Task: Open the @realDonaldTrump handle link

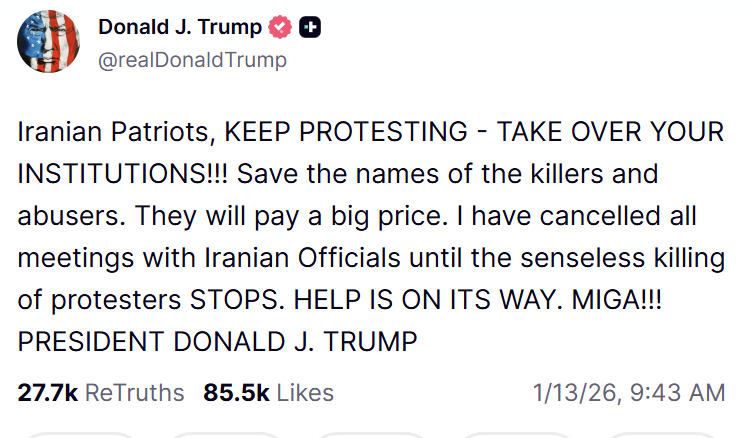Action: (x=192, y=60)
